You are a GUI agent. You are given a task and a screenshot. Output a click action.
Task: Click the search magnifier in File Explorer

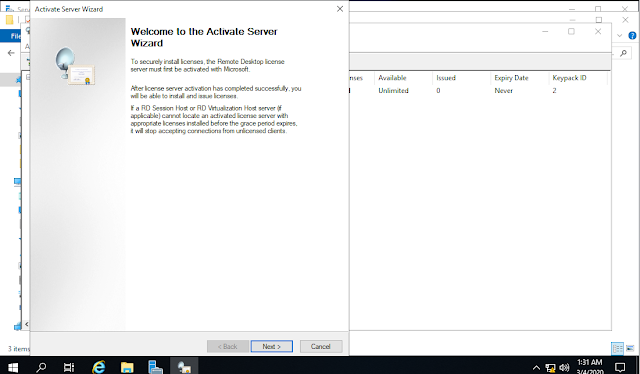pos(623,53)
